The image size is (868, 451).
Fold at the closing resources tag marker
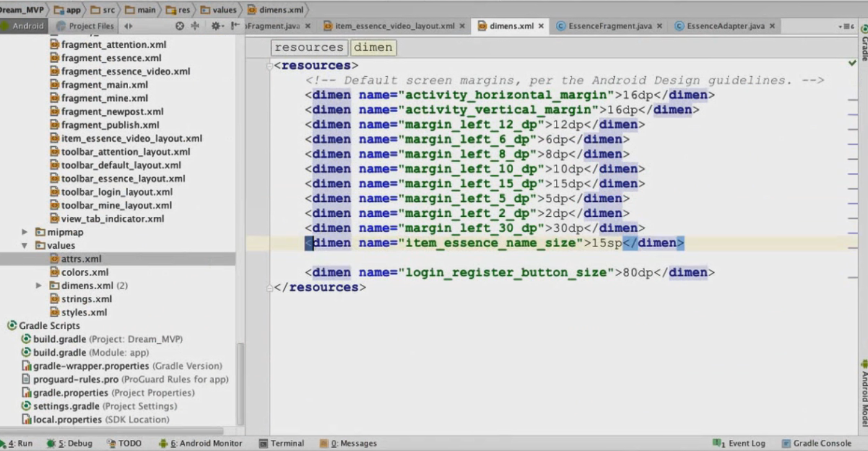[270, 287]
